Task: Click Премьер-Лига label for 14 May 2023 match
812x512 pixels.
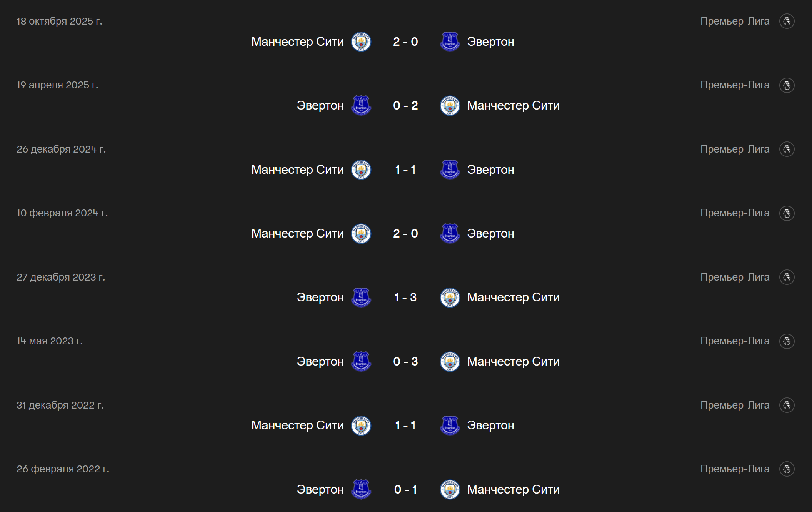Action: pos(735,341)
